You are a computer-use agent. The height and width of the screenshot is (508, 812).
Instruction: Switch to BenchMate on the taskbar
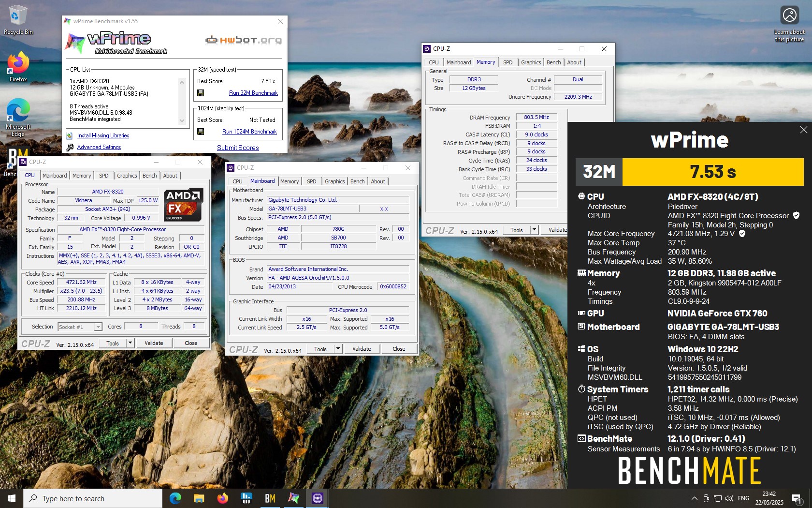(270, 498)
